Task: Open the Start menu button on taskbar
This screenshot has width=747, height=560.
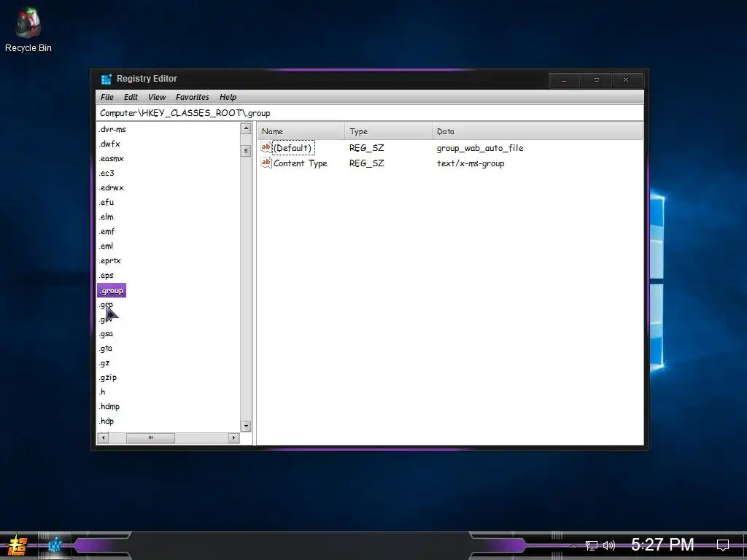Action: 18,545
